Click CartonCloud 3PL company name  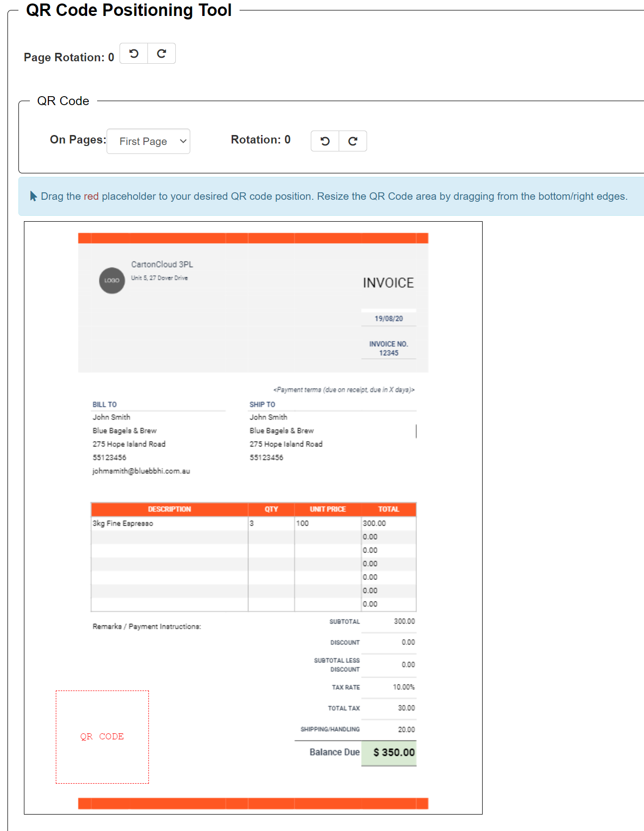pos(162,265)
